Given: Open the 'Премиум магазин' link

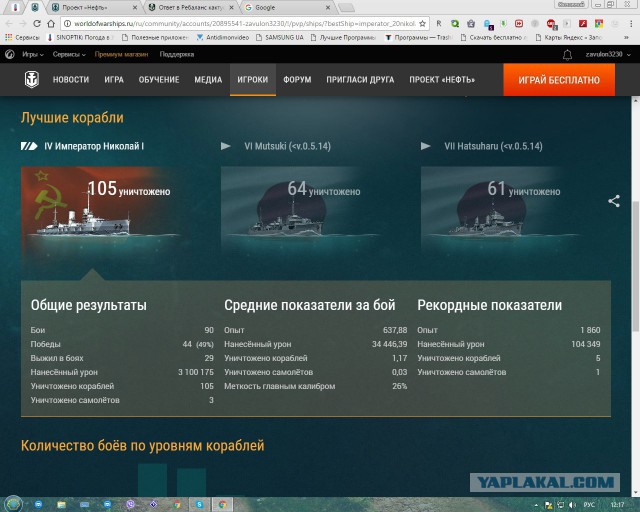Looking at the screenshot, I should pyautogui.click(x=121, y=54).
